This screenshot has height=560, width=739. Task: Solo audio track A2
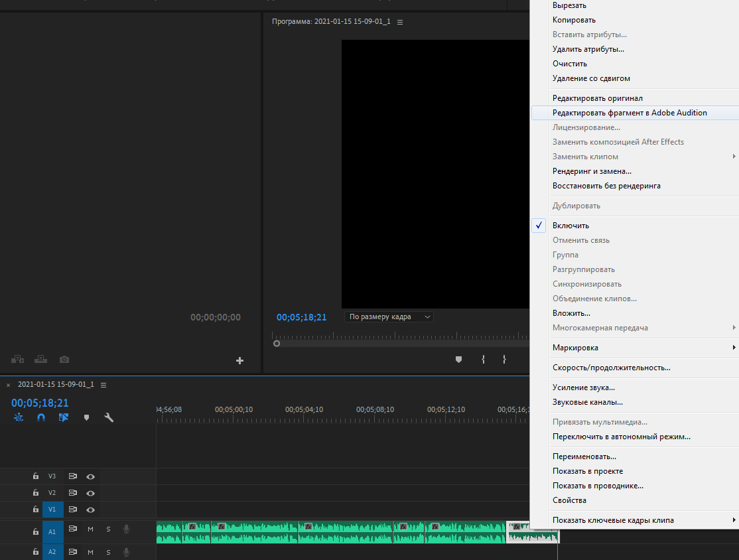pyautogui.click(x=108, y=552)
